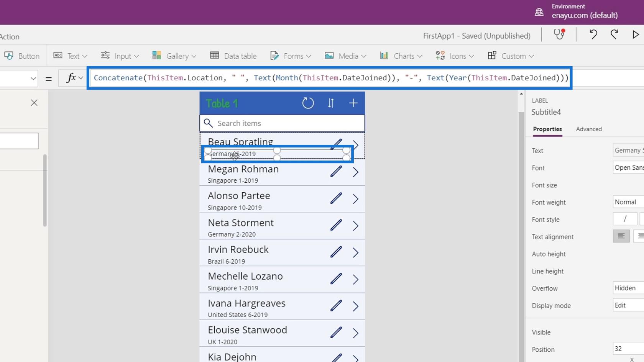
Task: Select the UK 1-2020 subtitle
Action: [222, 342]
